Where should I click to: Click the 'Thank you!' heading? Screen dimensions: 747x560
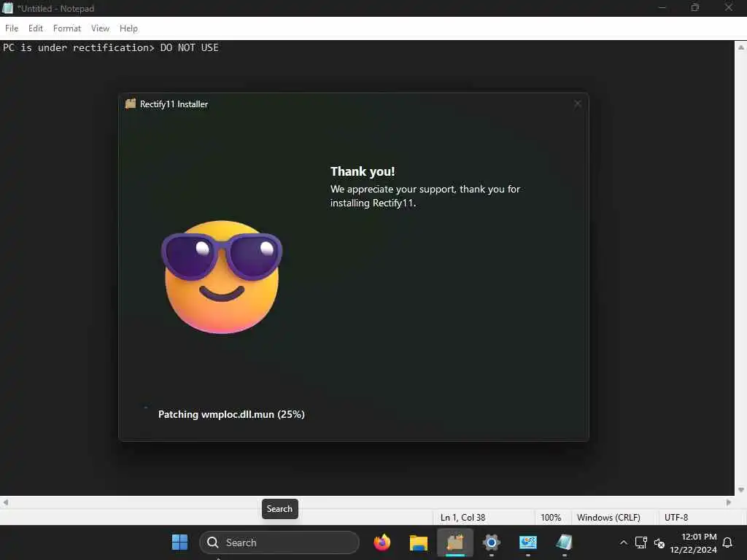tap(363, 171)
